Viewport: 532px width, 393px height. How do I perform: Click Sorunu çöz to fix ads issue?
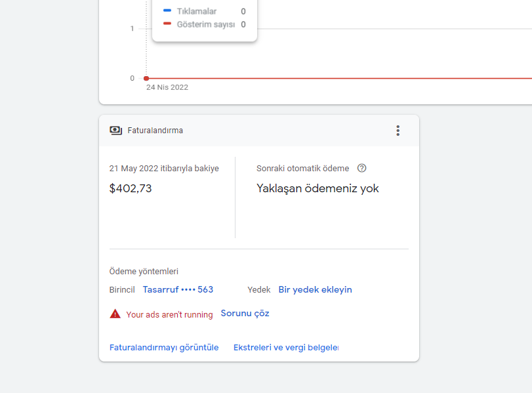pyautogui.click(x=245, y=314)
